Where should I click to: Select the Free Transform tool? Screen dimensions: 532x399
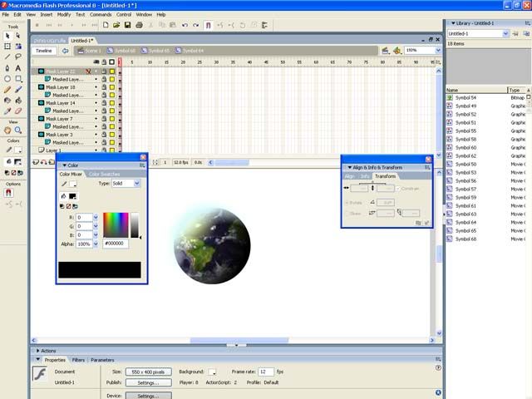tap(7, 47)
